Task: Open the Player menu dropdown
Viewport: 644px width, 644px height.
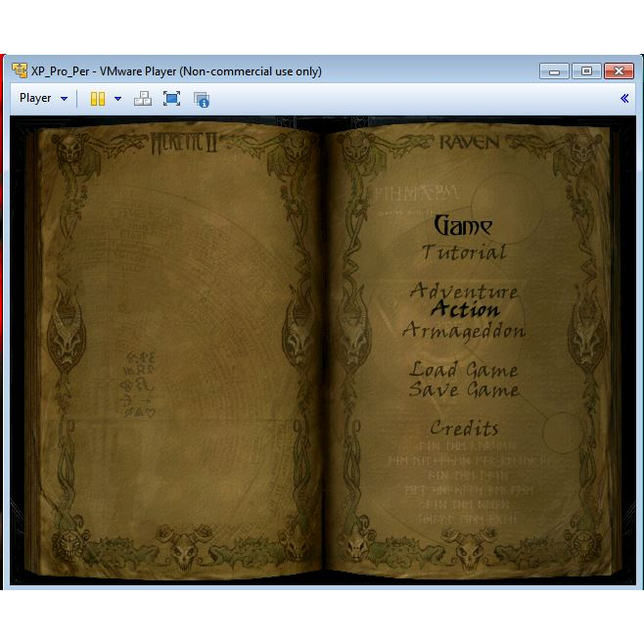Action: (43, 99)
